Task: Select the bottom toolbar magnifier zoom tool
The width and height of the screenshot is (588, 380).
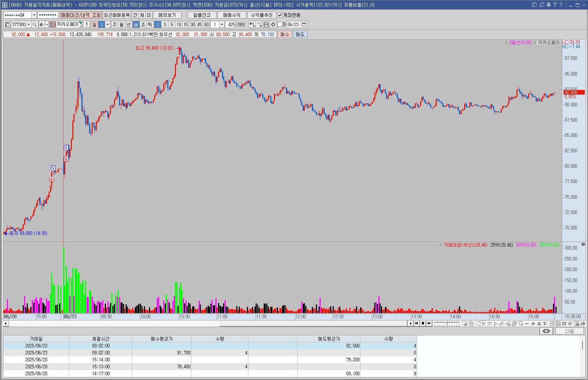Action: coord(520,323)
